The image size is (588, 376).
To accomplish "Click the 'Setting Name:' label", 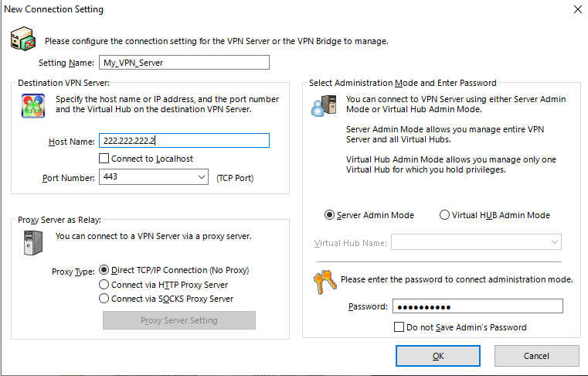I will (66, 63).
